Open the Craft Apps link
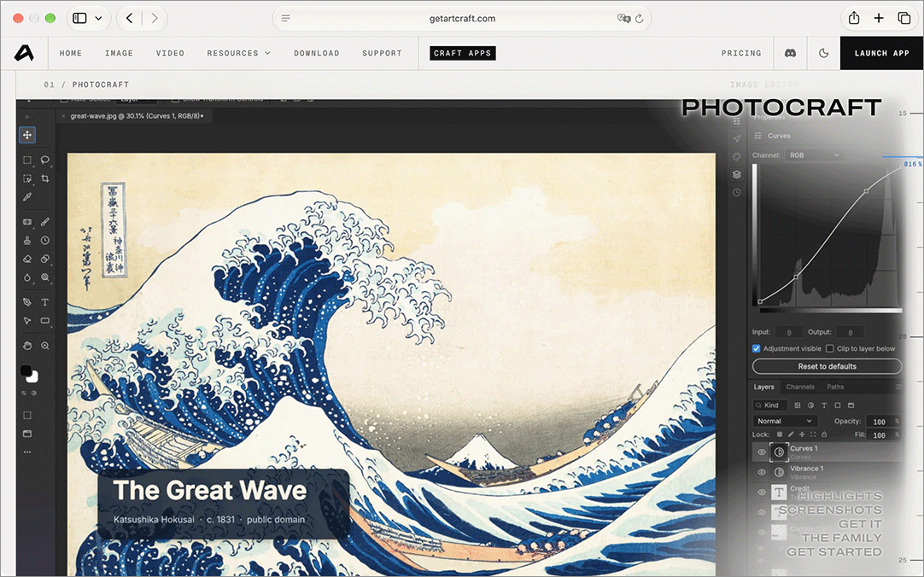This screenshot has height=577, width=924. click(x=463, y=53)
